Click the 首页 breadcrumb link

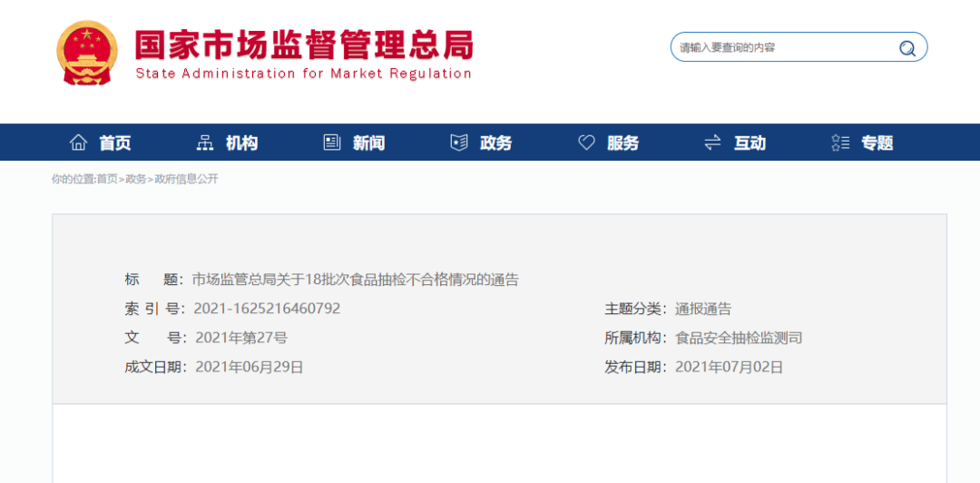pos(107,179)
